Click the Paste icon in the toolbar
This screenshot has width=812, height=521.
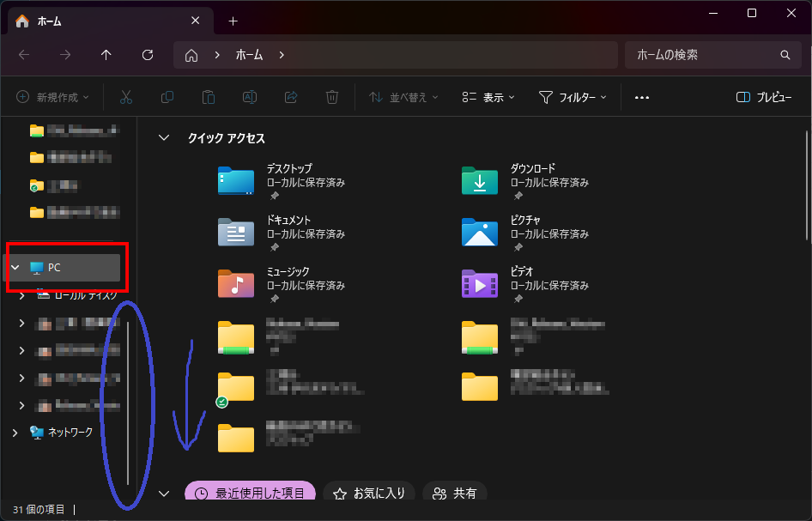[x=209, y=96]
